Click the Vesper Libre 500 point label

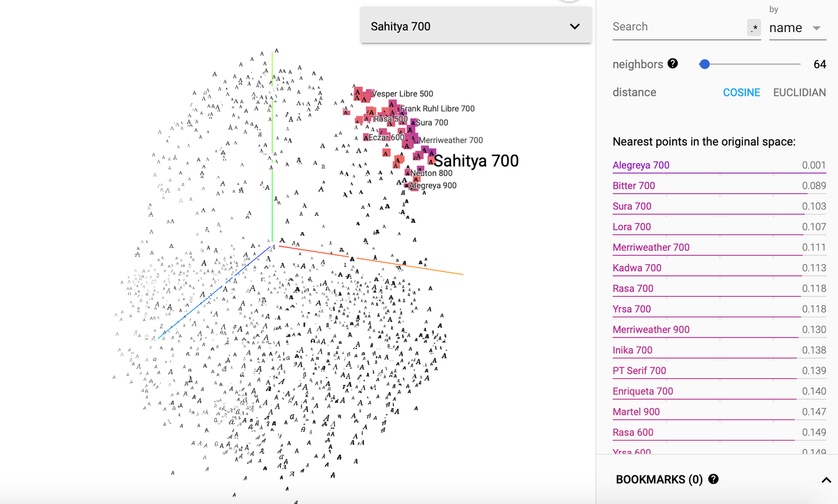402,94
